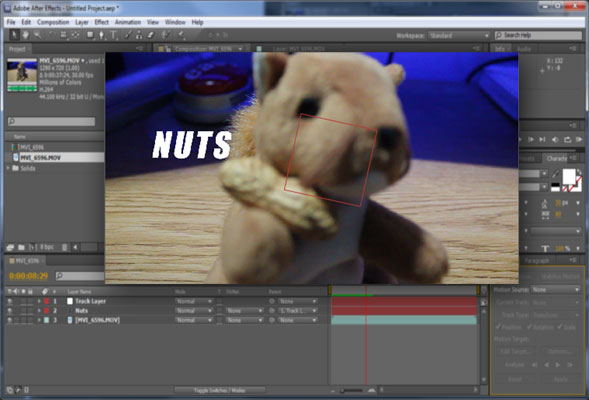This screenshot has height=400, width=589.
Task: Open the Parent dropdown for Nuts layer
Action: (298, 311)
